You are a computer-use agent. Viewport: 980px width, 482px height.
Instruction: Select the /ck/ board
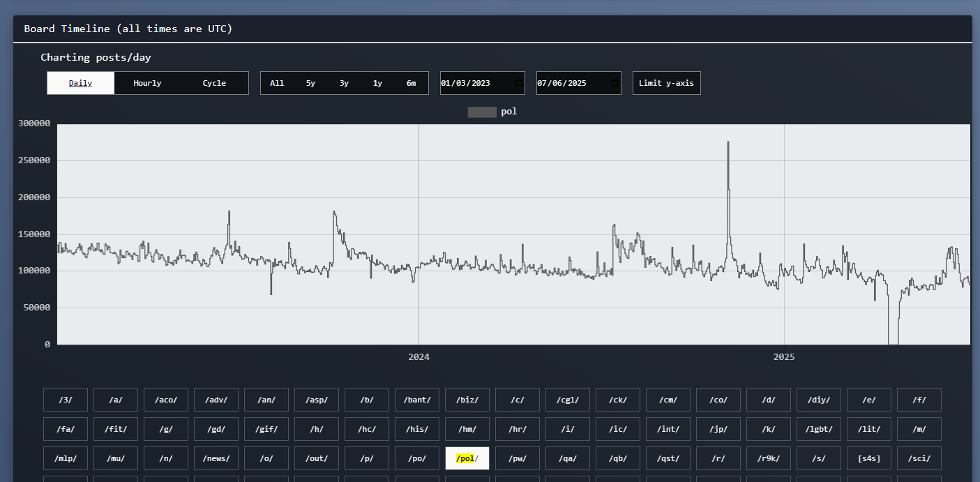pyautogui.click(x=618, y=400)
